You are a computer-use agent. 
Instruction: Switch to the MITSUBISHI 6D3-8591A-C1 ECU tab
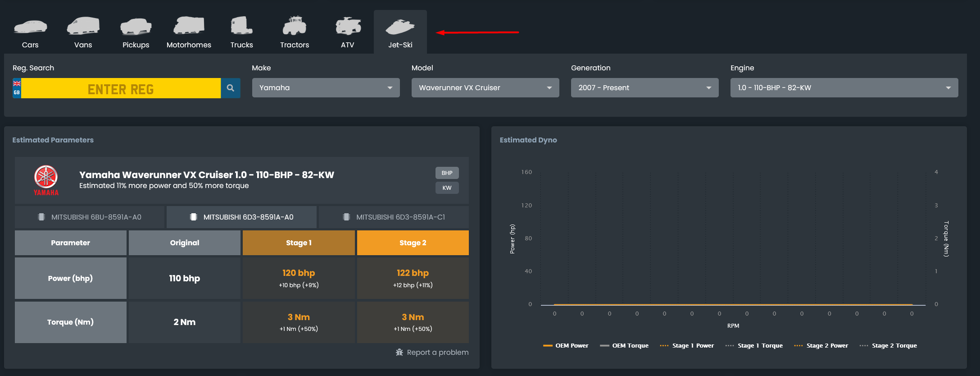(x=394, y=217)
